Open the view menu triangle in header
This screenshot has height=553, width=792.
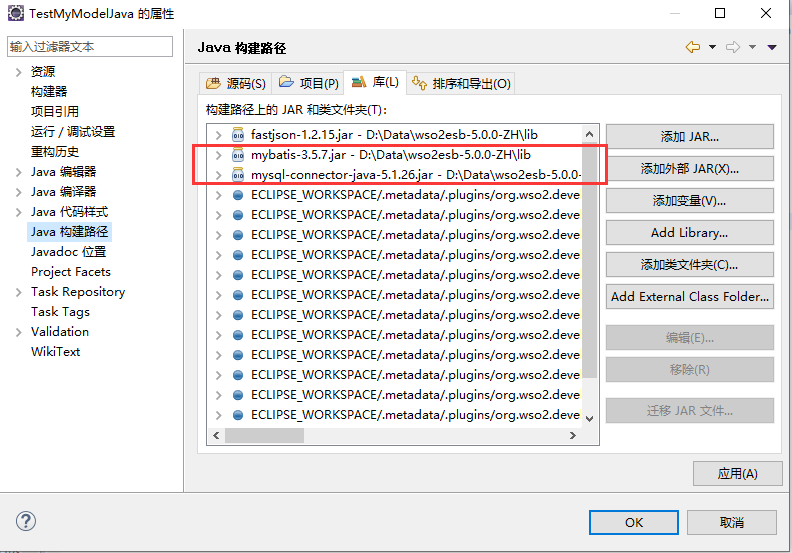(x=772, y=47)
